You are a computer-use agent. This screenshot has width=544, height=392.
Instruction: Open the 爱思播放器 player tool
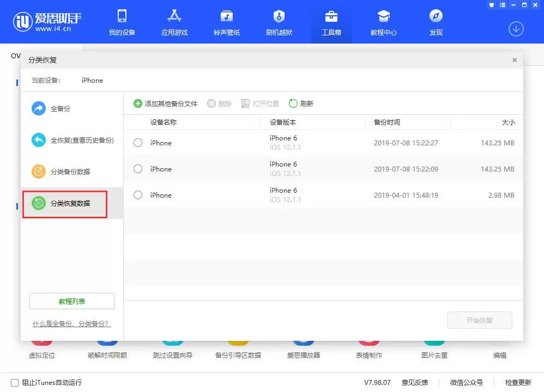coord(304,350)
